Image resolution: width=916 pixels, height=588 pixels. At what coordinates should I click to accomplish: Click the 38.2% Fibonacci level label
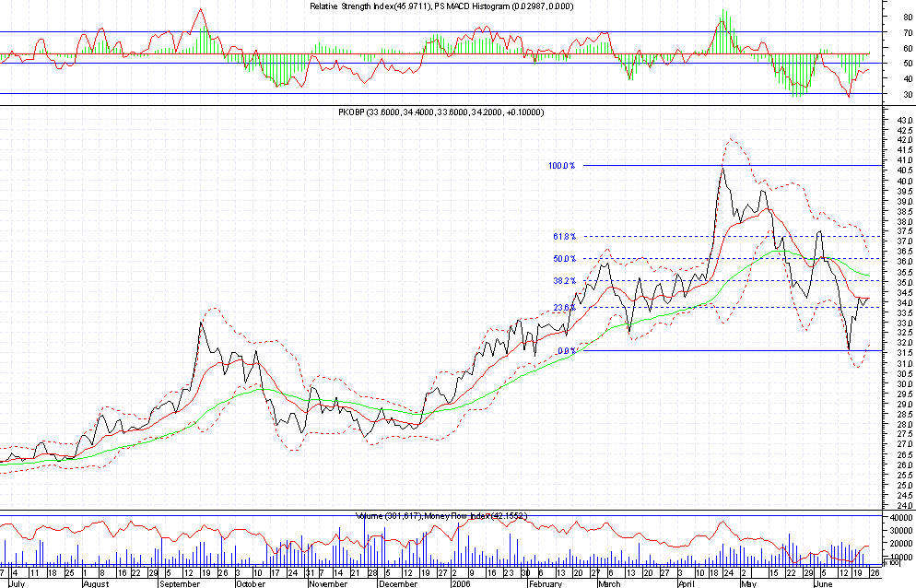click(564, 281)
